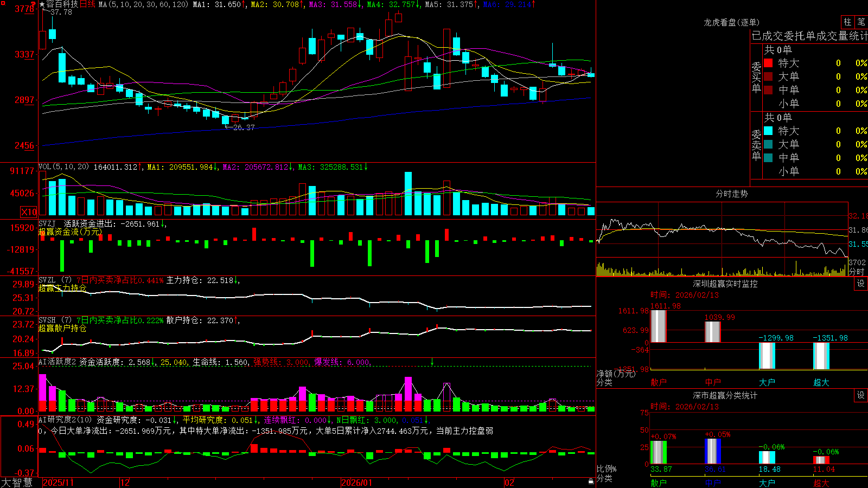Click the X10 volume scale label
The width and height of the screenshot is (868, 488).
pos(29,212)
